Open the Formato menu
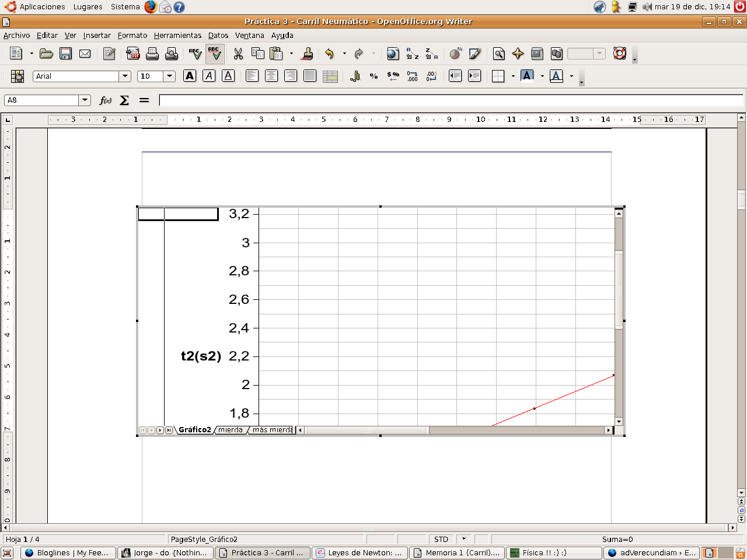This screenshot has height=560, width=747. coord(132,36)
